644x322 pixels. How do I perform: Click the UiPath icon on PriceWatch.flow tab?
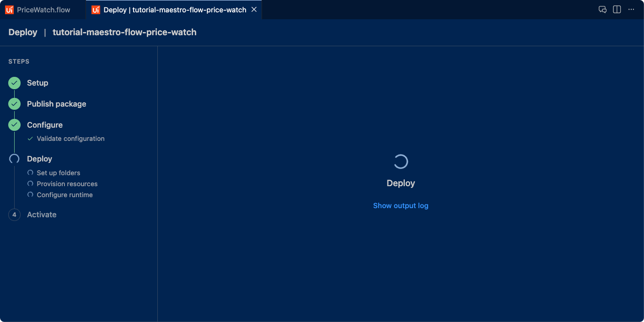pos(10,10)
